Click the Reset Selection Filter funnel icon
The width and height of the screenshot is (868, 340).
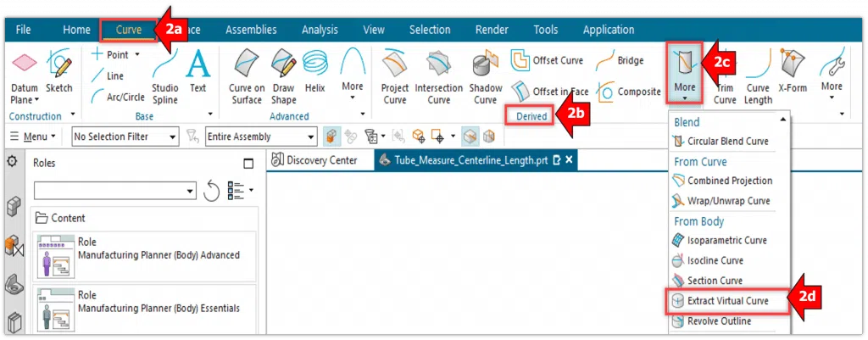click(192, 137)
